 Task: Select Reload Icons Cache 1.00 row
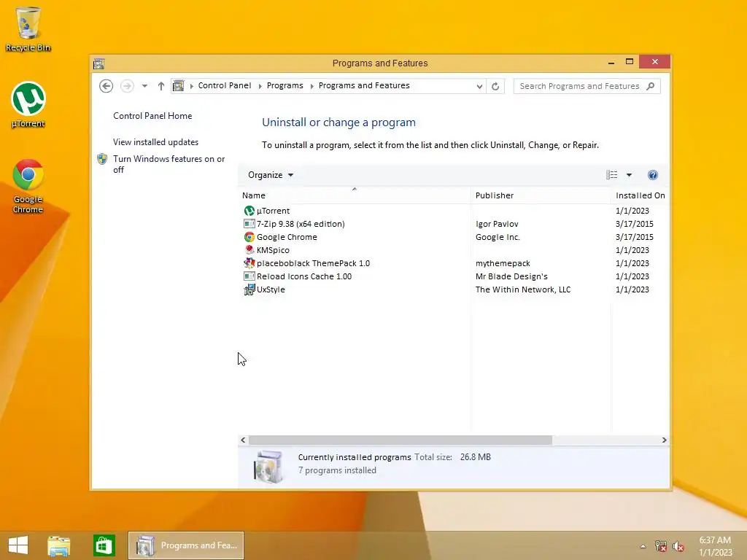(453, 276)
